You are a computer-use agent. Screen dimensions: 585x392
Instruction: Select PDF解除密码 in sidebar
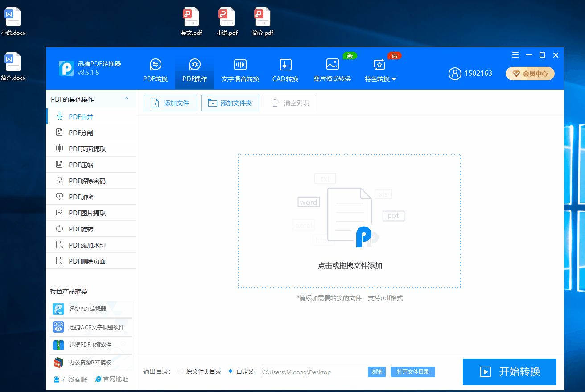(91, 181)
